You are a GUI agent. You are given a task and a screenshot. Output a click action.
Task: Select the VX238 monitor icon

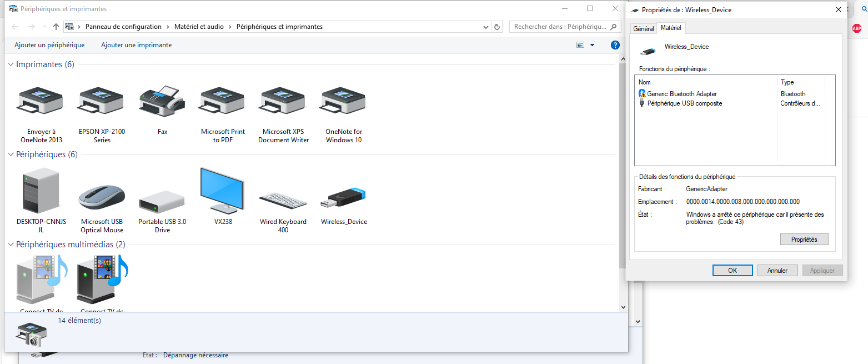click(x=223, y=191)
